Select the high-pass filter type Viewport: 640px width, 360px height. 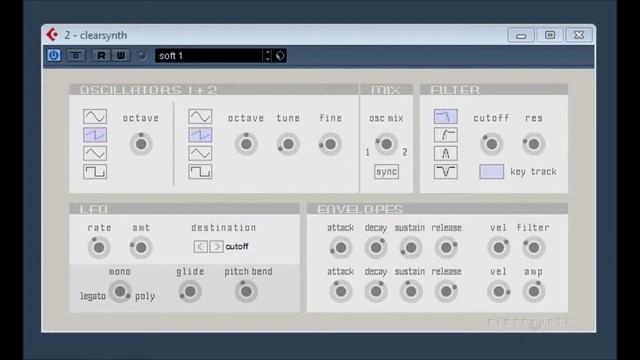tap(446, 135)
